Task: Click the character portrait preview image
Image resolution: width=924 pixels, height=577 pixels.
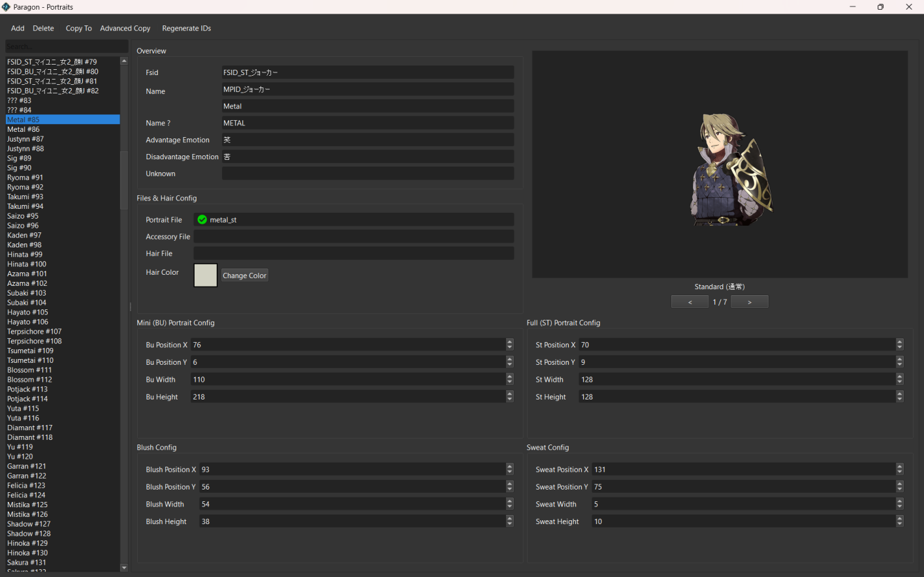Action: 729,171
